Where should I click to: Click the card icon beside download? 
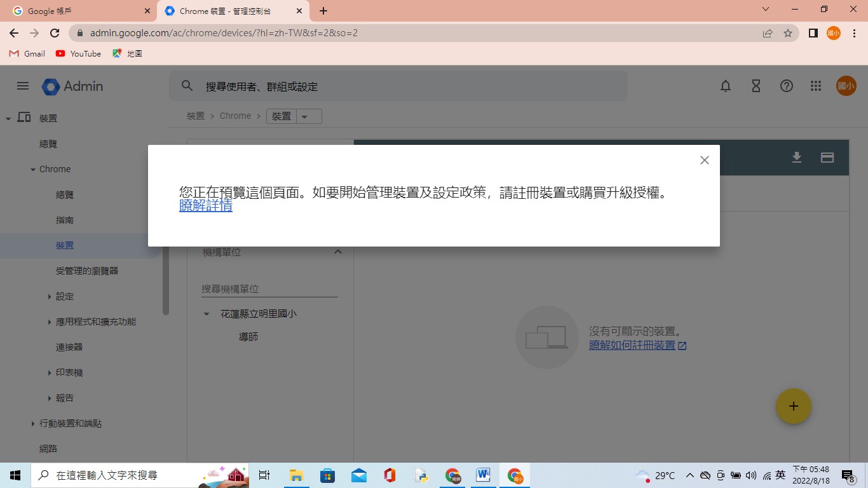point(827,158)
